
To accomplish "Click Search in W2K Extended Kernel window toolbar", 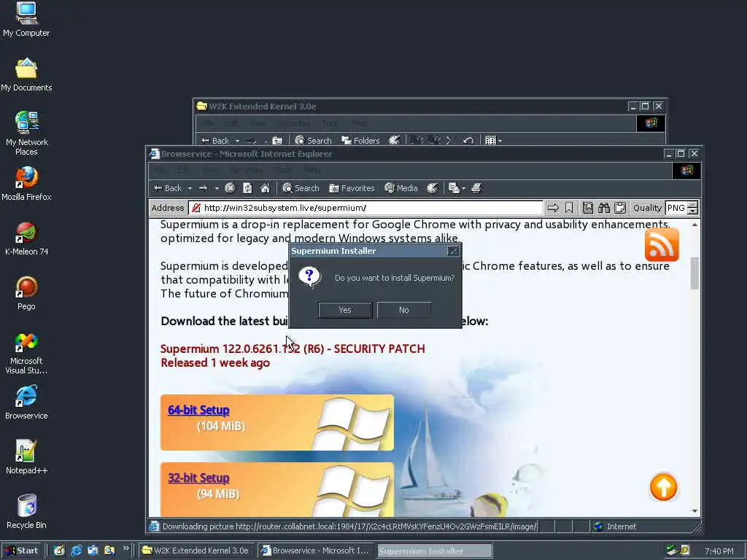I will tap(313, 141).
